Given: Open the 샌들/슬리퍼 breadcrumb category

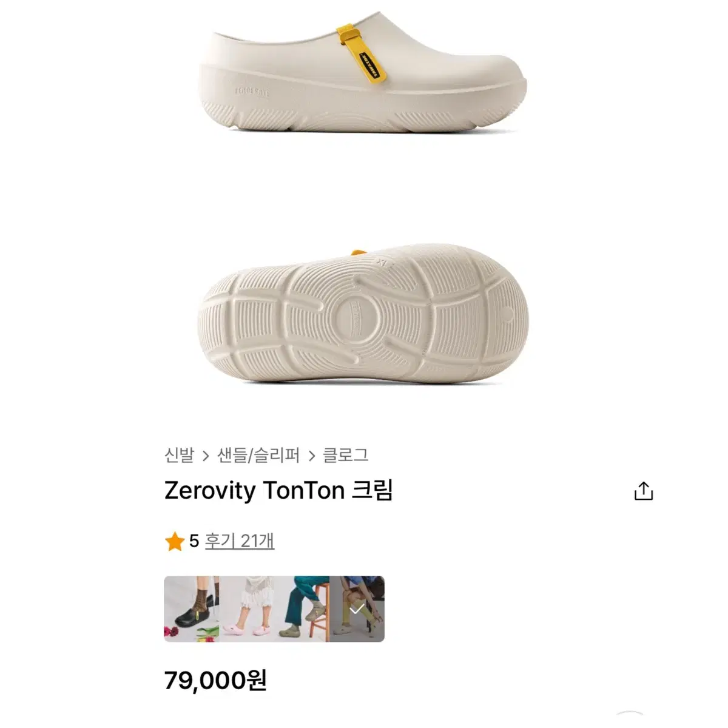Looking at the screenshot, I should pos(258,455).
